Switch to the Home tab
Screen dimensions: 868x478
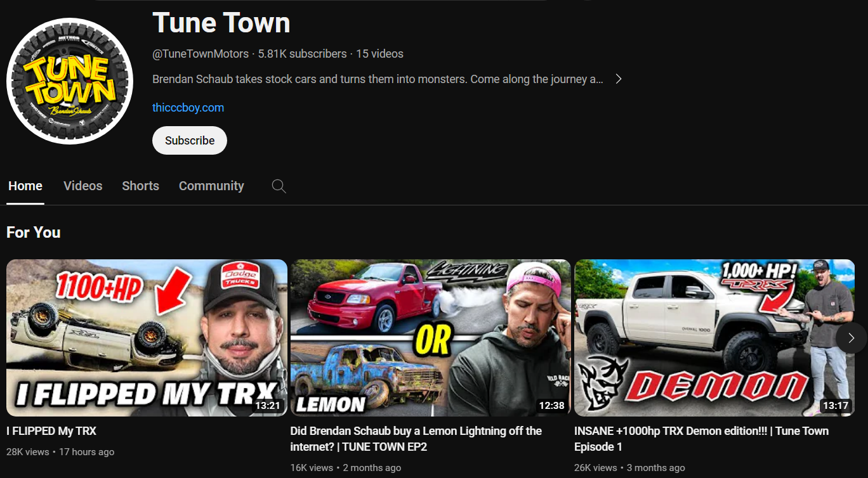25,186
